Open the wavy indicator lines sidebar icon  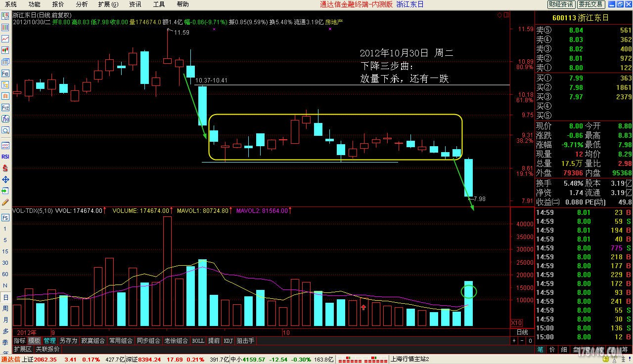tap(5, 146)
